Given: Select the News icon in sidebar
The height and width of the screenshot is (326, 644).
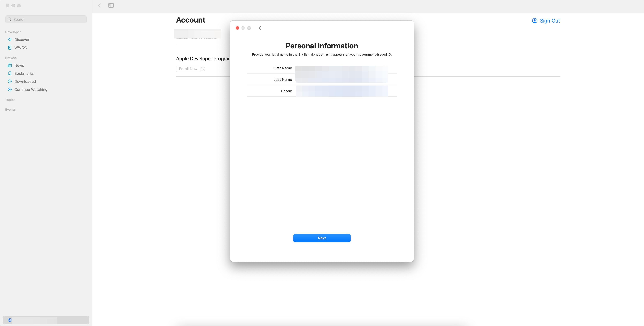Looking at the screenshot, I should tap(10, 65).
